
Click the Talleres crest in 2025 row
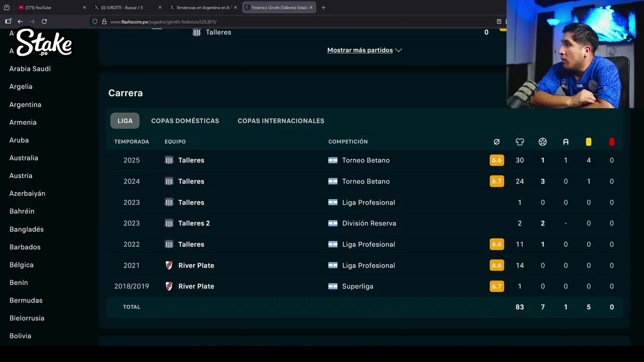click(169, 160)
